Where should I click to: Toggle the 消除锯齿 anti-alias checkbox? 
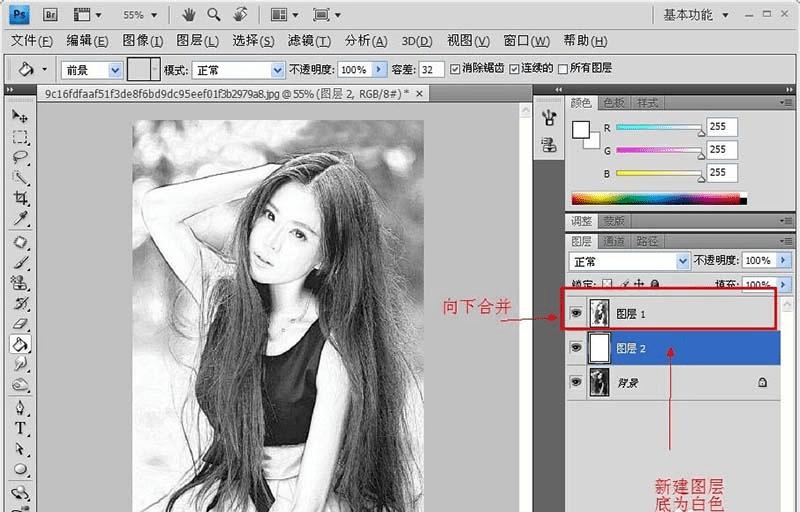(455, 69)
